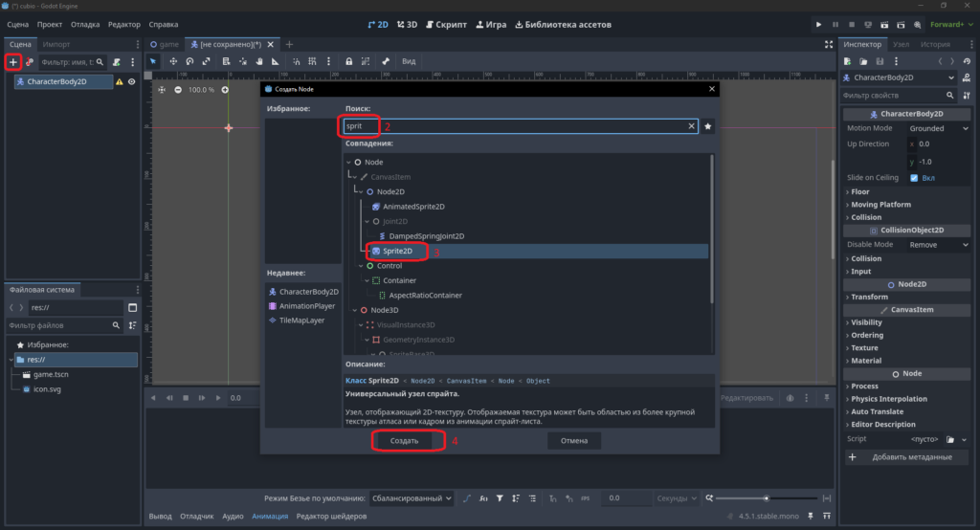Open Disable Mode Remove dropdown

pos(939,245)
